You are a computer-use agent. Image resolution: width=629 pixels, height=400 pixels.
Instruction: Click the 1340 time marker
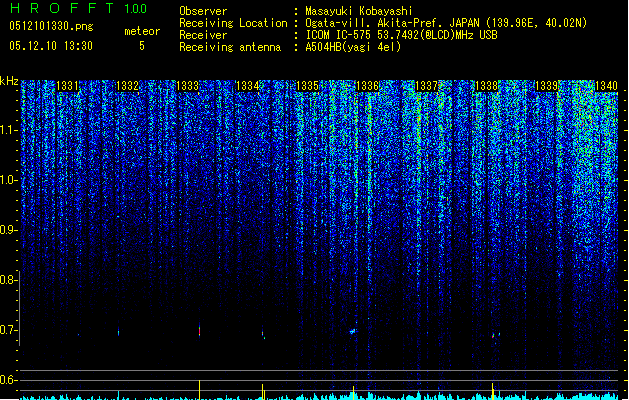point(606,86)
